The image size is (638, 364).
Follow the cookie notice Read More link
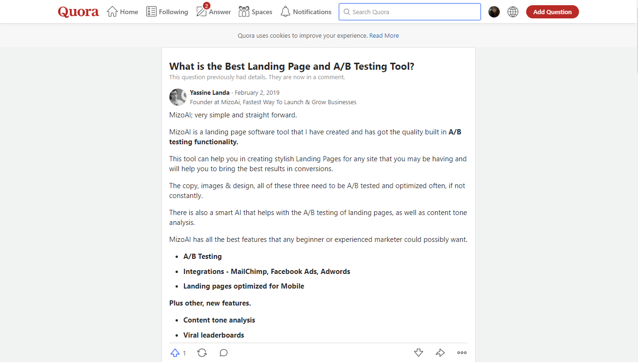click(x=384, y=36)
